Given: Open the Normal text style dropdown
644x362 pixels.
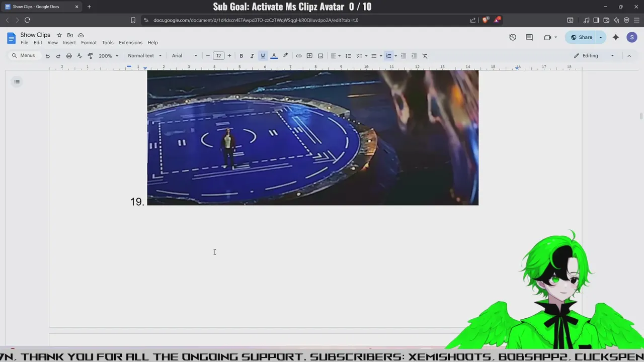Looking at the screenshot, I should point(145,56).
